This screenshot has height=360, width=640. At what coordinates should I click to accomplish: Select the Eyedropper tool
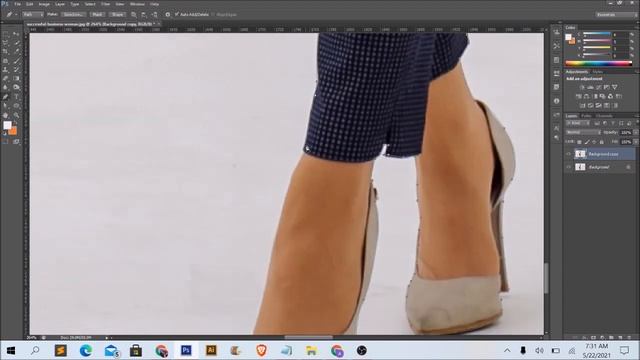click(x=16, y=51)
